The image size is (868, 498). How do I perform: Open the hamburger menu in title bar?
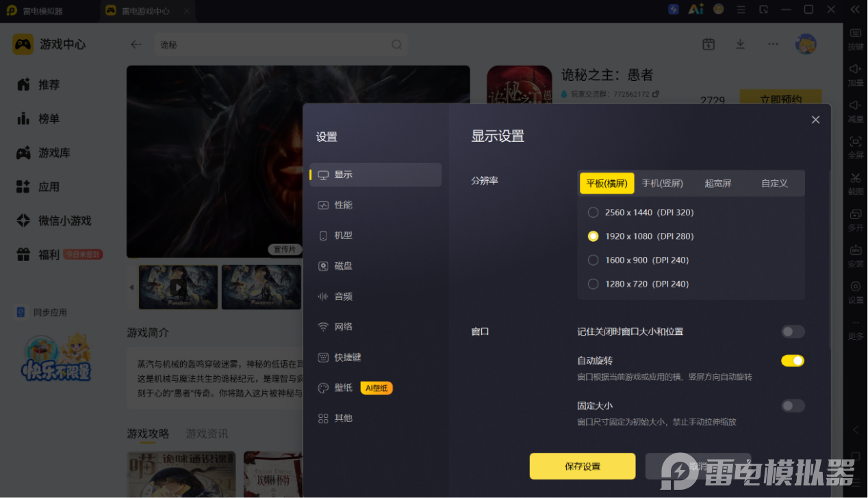click(742, 9)
